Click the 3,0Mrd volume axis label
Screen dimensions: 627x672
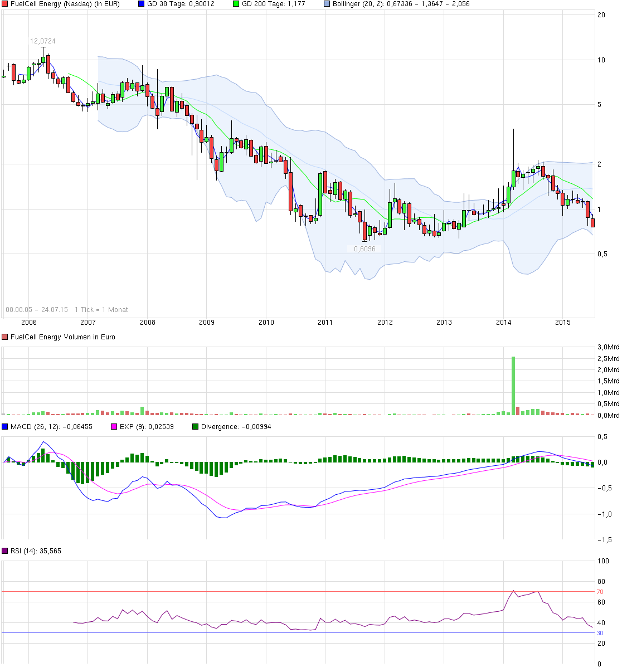[608, 347]
